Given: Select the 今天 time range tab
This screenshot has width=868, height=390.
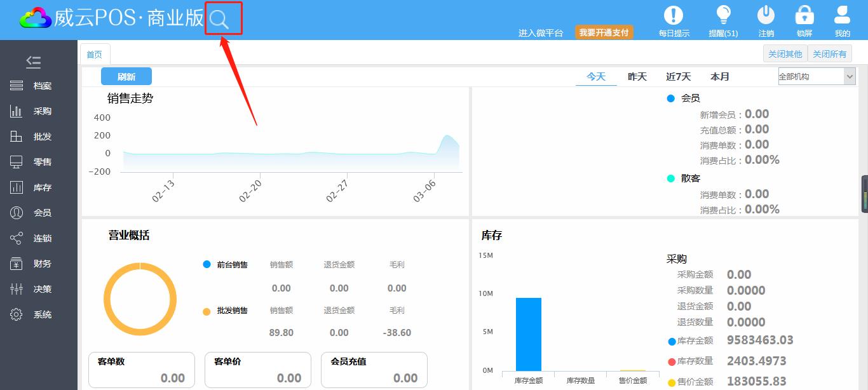Looking at the screenshot, I should (x=596, y=76).
